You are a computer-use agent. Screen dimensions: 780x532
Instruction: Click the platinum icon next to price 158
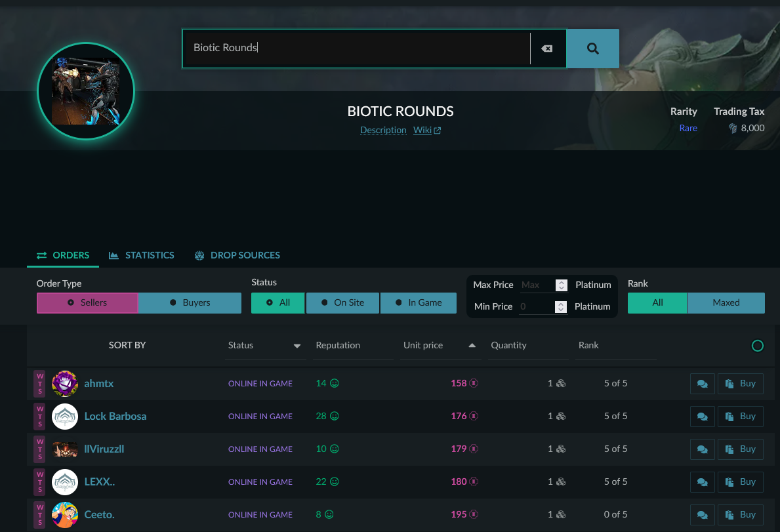[x=474, y=383]
